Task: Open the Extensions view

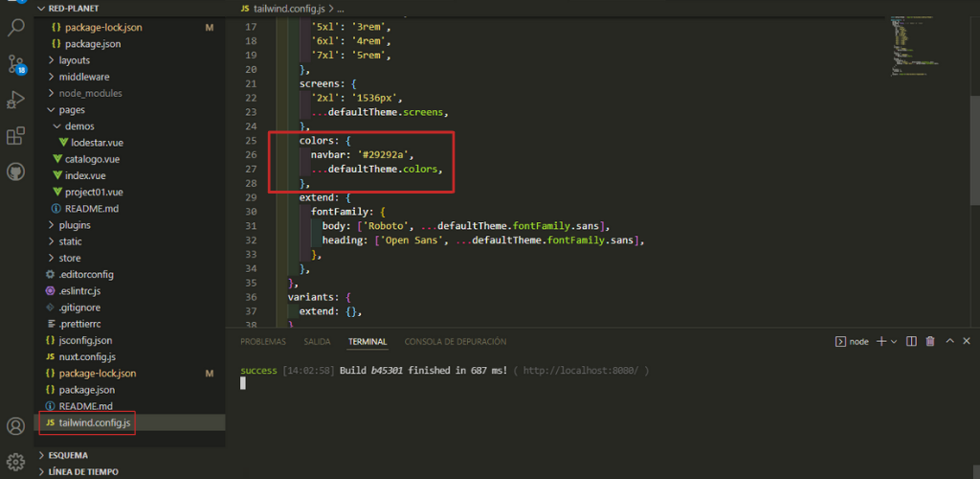Action: click(15, 136)
